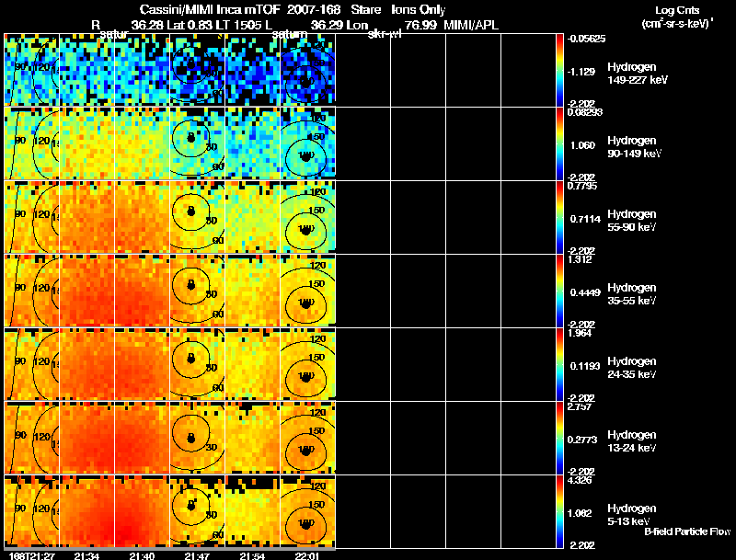Screen dimensions: 736x560
Task: Select the 0.4449 color scale midpoint
Action: (585, 292)
